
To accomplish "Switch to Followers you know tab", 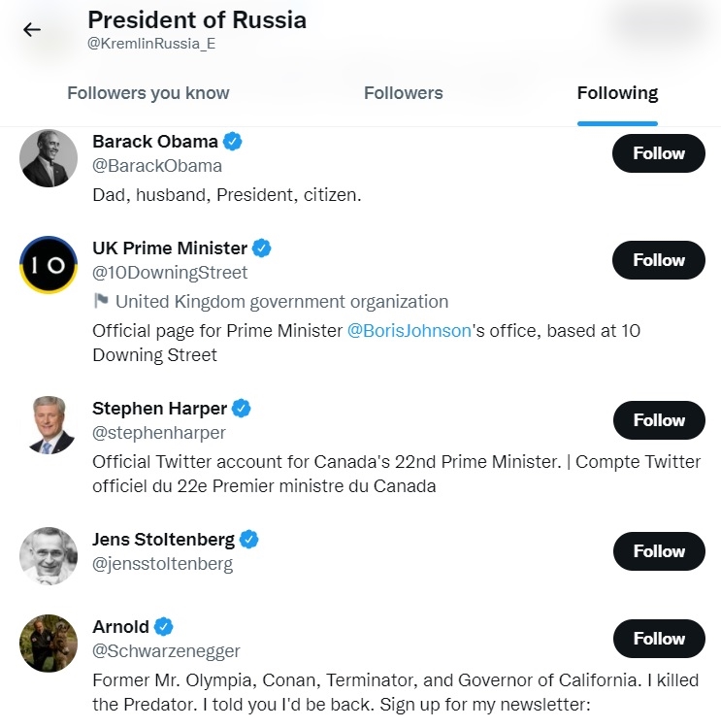I will pos(148,93).
